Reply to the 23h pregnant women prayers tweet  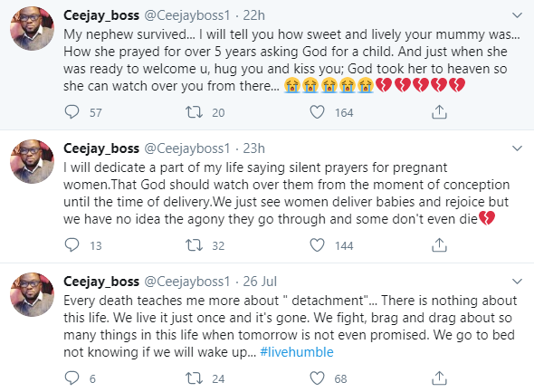tap(72, 245)
